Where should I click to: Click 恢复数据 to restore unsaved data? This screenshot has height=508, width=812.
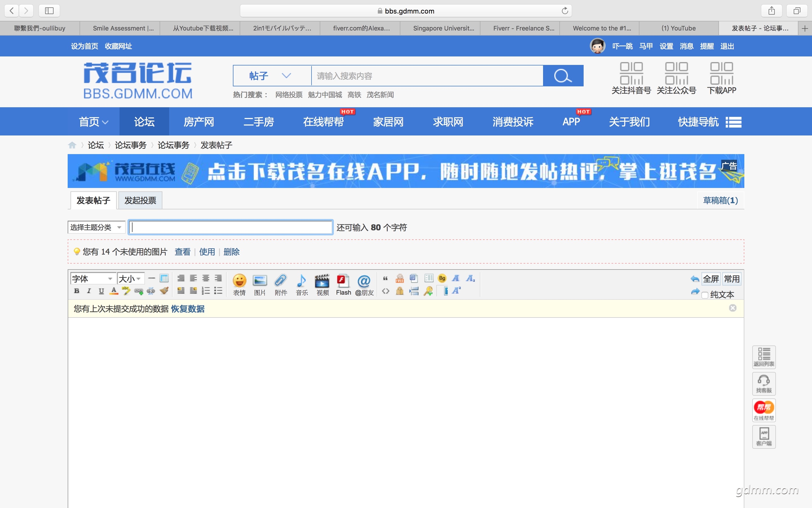187,309
